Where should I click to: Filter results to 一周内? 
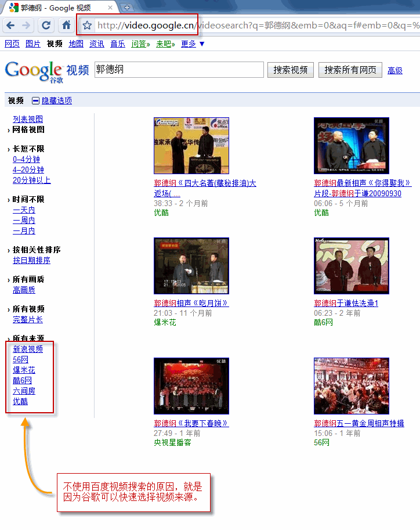point(24,221)
